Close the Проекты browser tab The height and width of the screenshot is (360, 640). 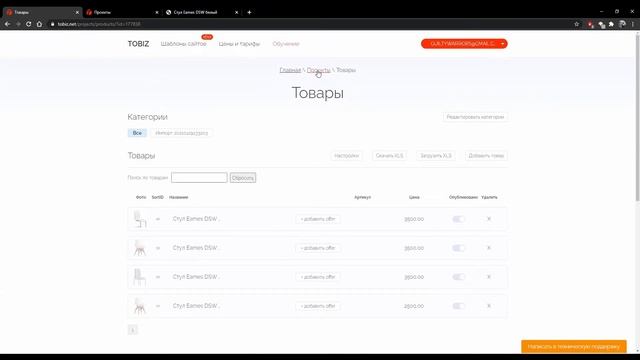click(157, 12)
